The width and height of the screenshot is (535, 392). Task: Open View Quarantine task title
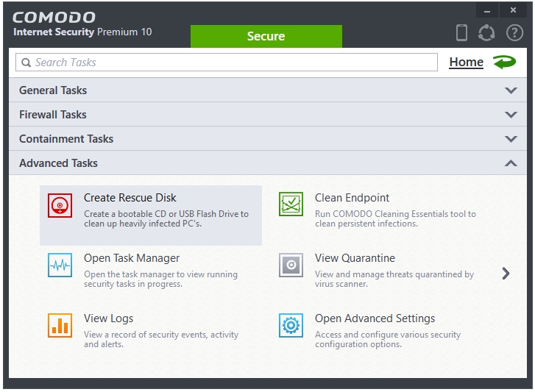355,258
